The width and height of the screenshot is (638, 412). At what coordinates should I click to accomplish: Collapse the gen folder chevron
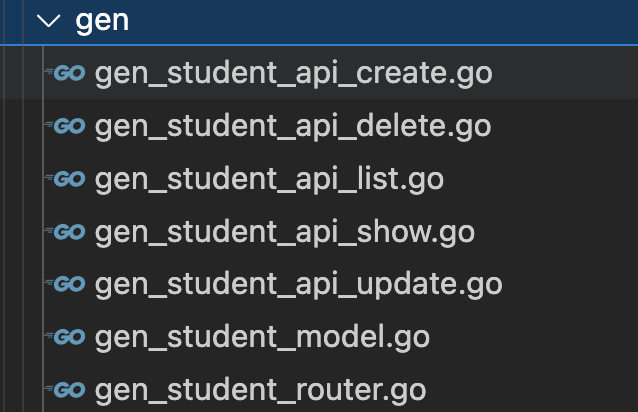(x=48, y=21)
